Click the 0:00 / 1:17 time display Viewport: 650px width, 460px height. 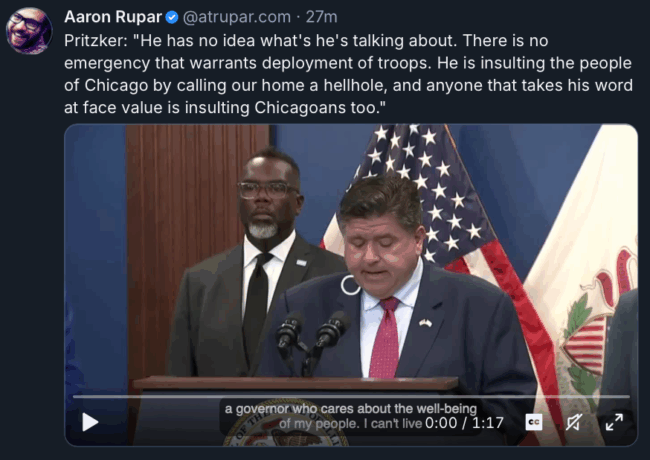(464, 423)
